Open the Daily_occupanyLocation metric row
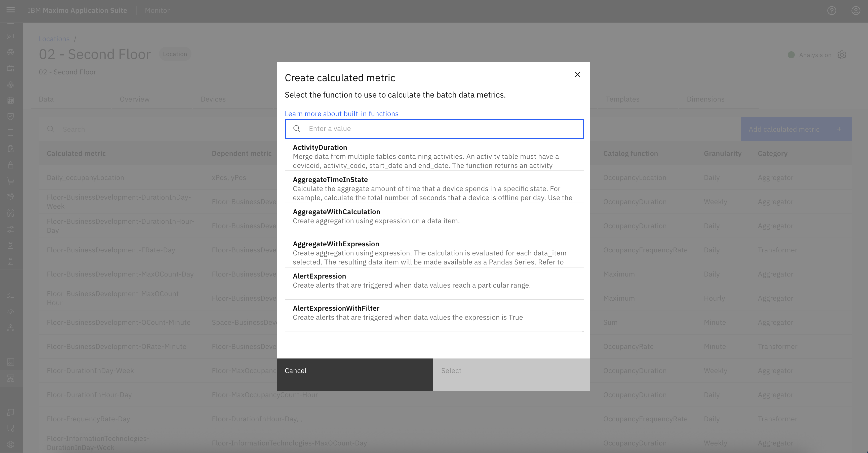The width and height of the screenshot is (868, 453). 85,177
